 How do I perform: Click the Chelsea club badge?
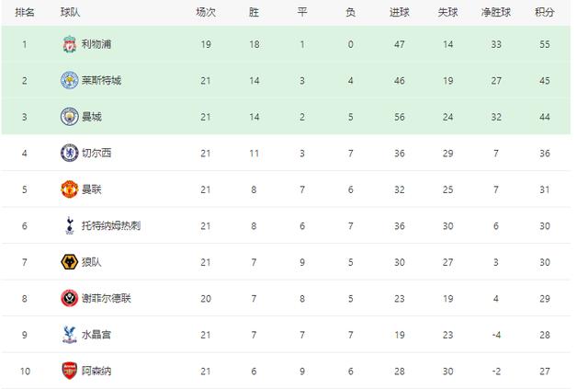69,153
